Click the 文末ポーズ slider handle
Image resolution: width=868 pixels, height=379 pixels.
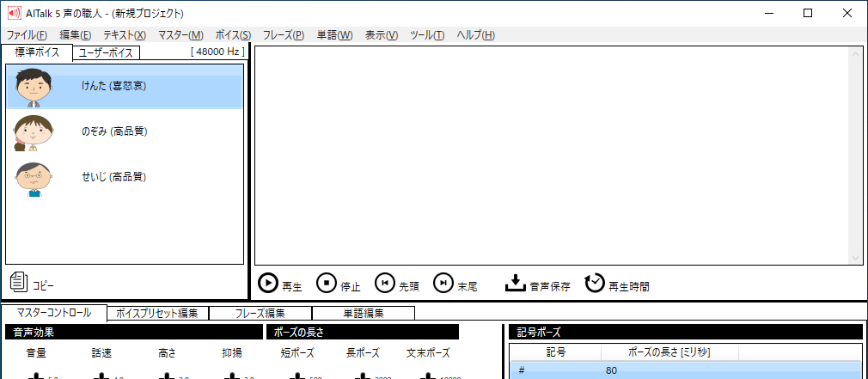click(x=428, y=376)
